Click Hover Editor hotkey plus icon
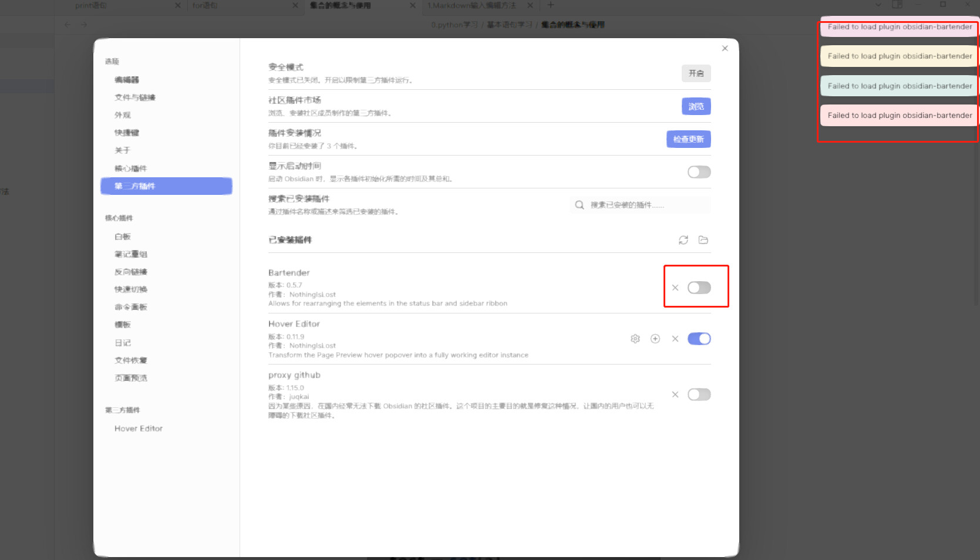Screen dimensions: 980x560 [655, 339]
